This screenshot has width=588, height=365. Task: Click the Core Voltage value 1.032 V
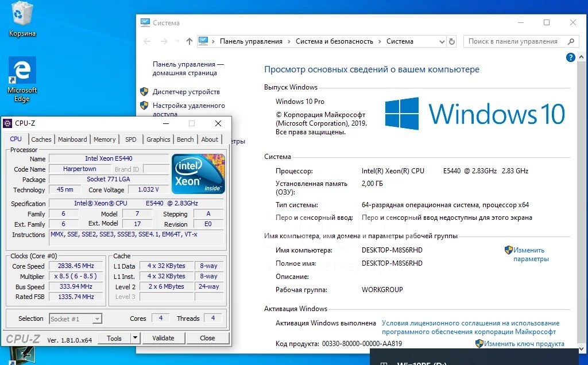coord(148,189)
